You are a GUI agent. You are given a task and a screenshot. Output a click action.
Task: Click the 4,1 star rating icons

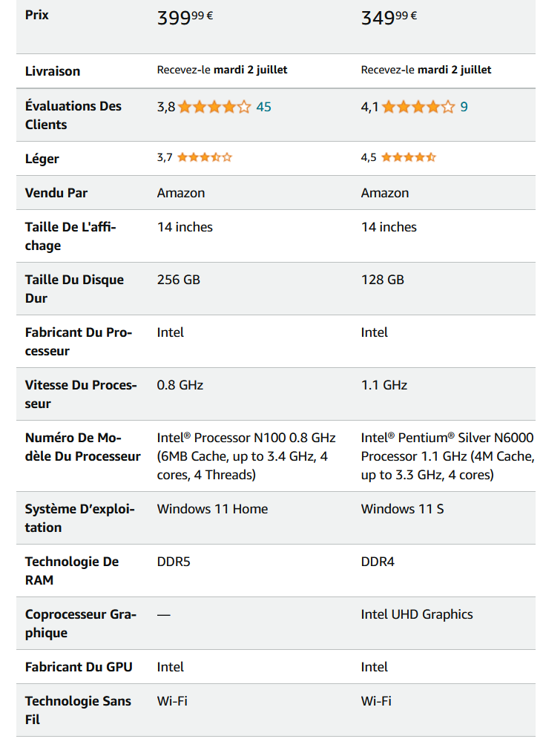(418, 107)
